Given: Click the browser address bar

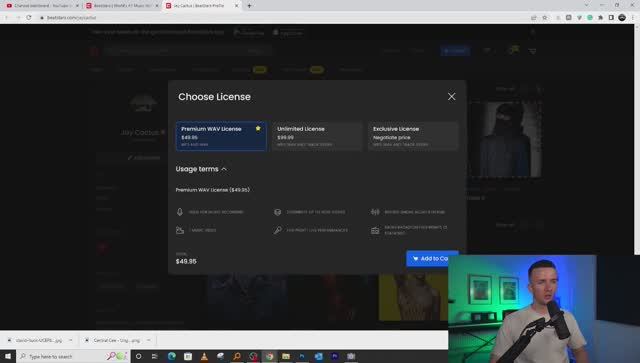Looking at the screenshot, I should coord(282,18).
